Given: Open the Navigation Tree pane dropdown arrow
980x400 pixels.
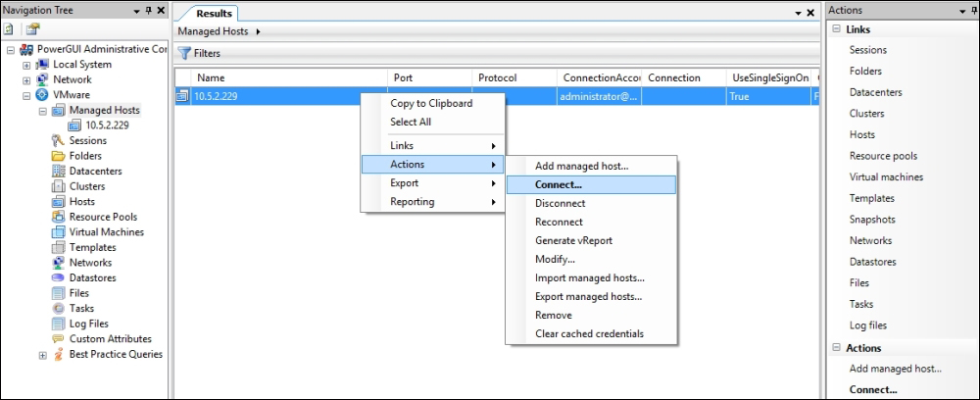Looking at the screenshot, I should 137,11.
